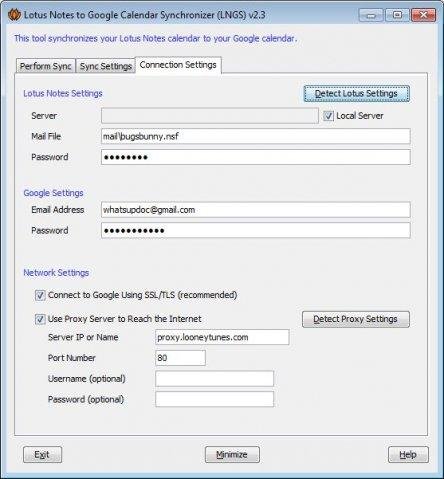Click the Lotus Notes Password field
Viewport: 444px width, 479px height.
tap(256, 157)
